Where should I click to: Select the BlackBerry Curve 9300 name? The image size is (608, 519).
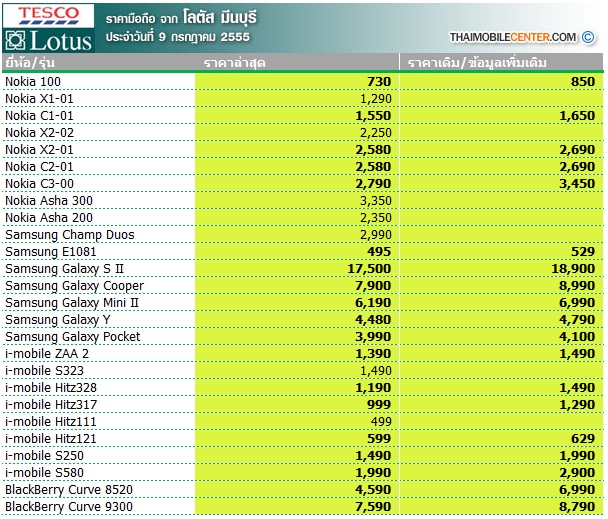tap(69, 507)
